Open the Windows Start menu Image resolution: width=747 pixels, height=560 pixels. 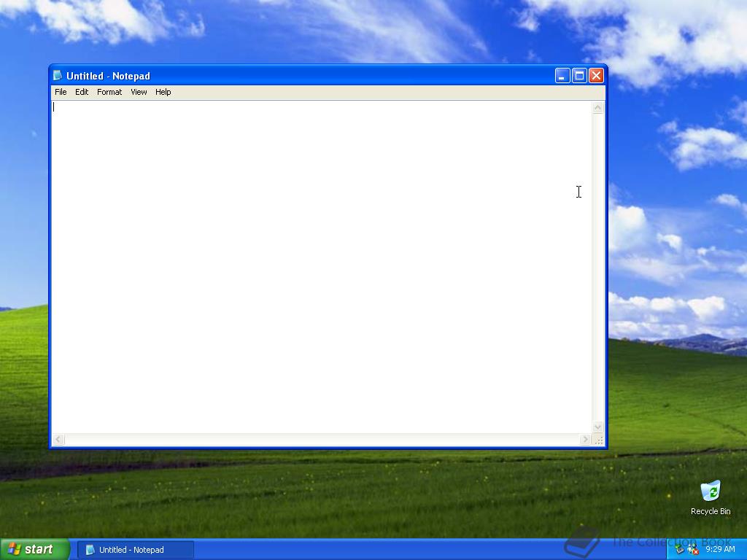click(x=35, y=549)
